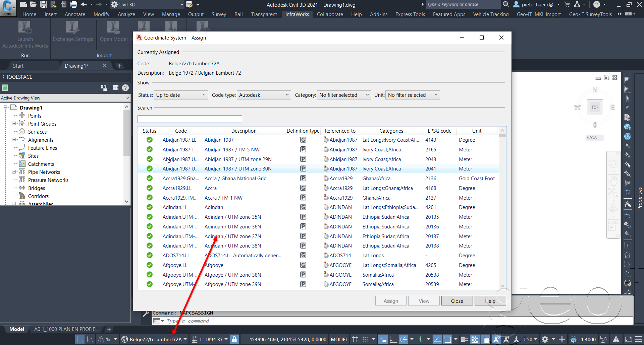Click the ViewCube TOP face

(595, 107)
